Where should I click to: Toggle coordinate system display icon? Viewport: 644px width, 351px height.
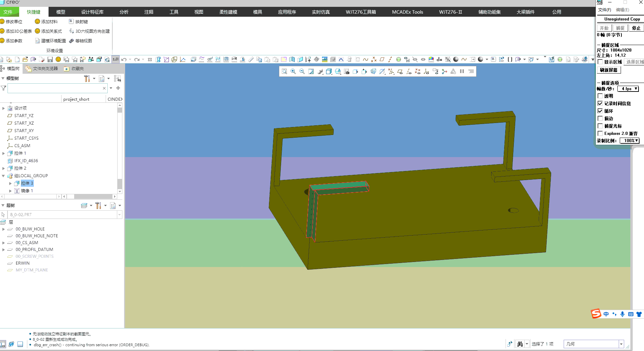(x=427, y=71)
